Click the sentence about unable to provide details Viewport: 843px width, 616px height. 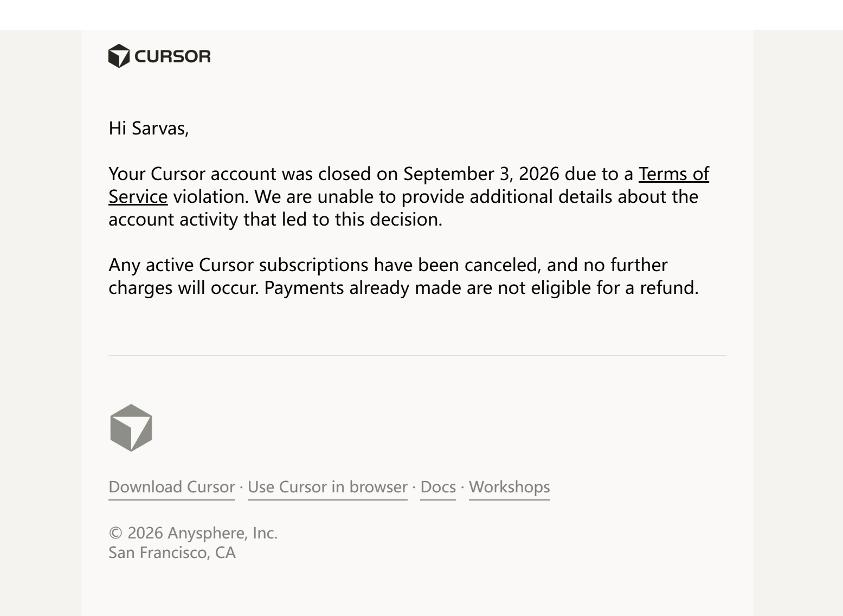pyautogui.click(x=403, y=208)
